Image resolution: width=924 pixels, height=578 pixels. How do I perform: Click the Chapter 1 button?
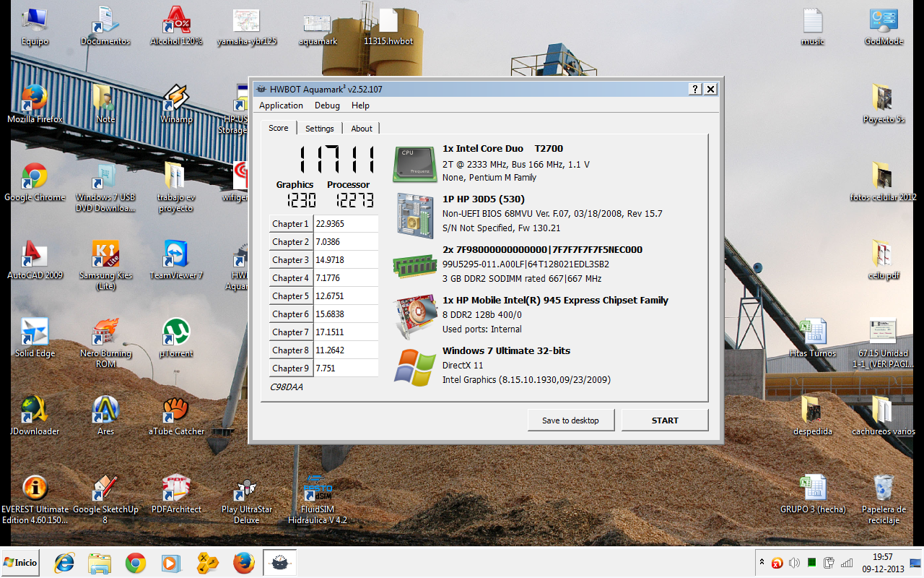290,224
